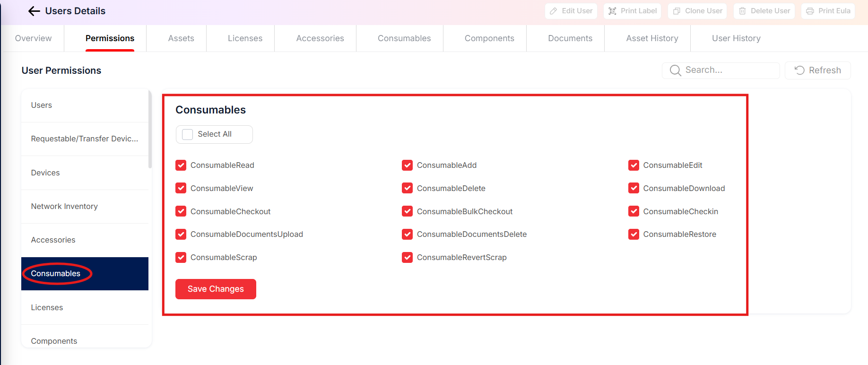The height and width of the screenshot is (365, 868).
Task: Click the back arrow beside Users Details
Action: tap(34, 11)
